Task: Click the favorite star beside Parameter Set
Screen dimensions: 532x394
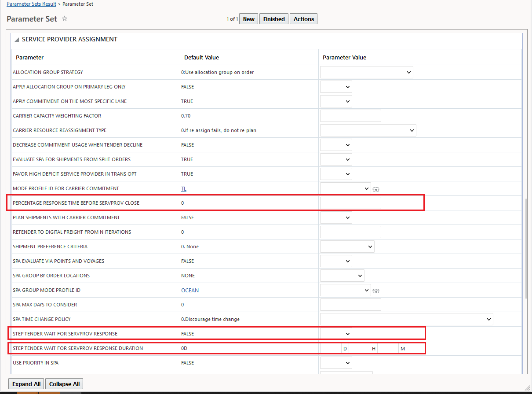Action: click(65, 19)
